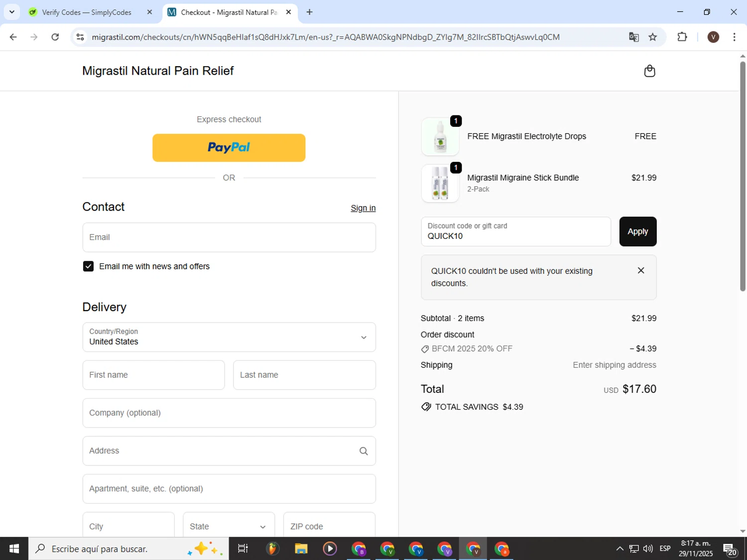
Task: Focus the City field
Action: pyautogui.click(x=128, y=525)
